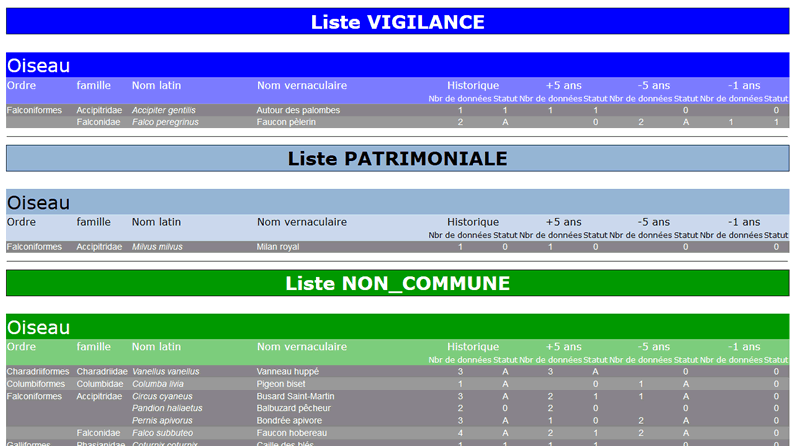The width and height of the screenshot is (791, 446).
Task: Click 'Pigeon biset' vernacular name
Action: pos(281,384)
